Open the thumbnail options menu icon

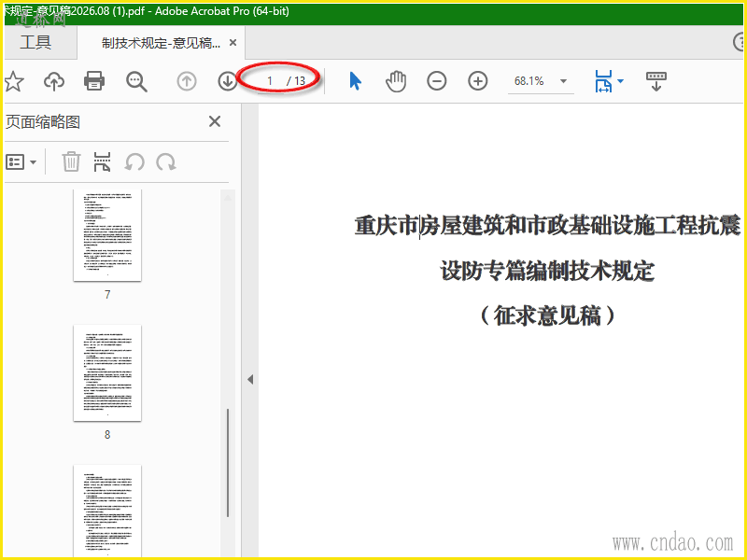(21, 161)
